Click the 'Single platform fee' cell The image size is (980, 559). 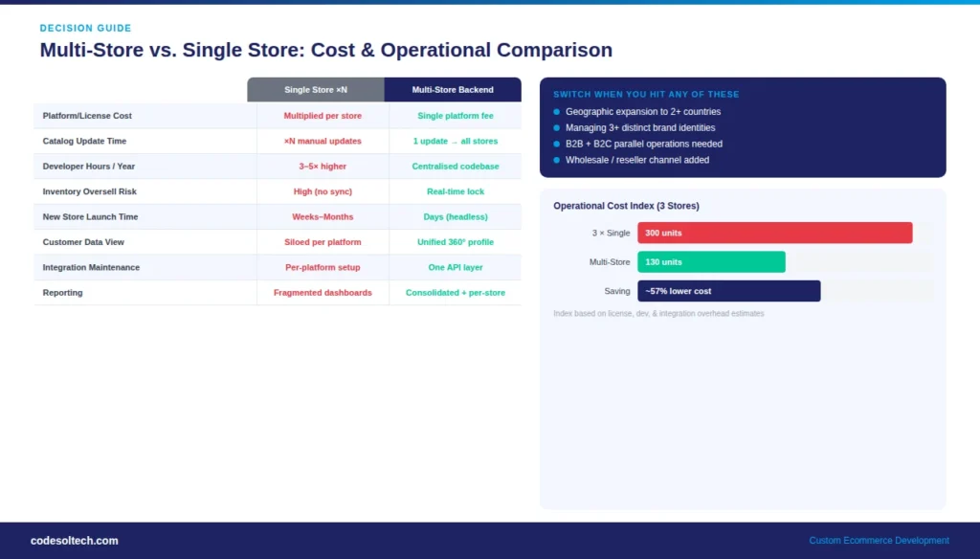point(455,116)
